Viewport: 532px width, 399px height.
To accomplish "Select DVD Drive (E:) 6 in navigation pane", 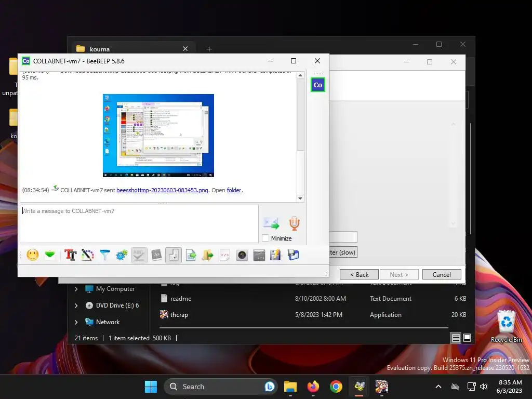I will (117, 305).
